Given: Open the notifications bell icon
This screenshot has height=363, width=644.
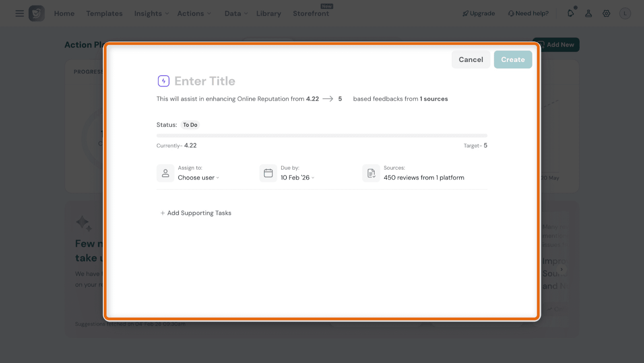Looking at the screenshot, I should (571, 13).
